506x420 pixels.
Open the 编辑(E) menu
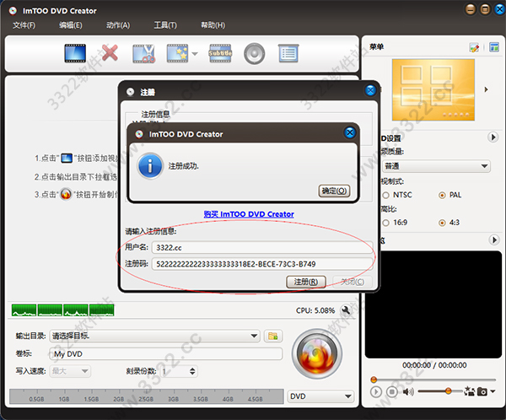pos(71,25)
